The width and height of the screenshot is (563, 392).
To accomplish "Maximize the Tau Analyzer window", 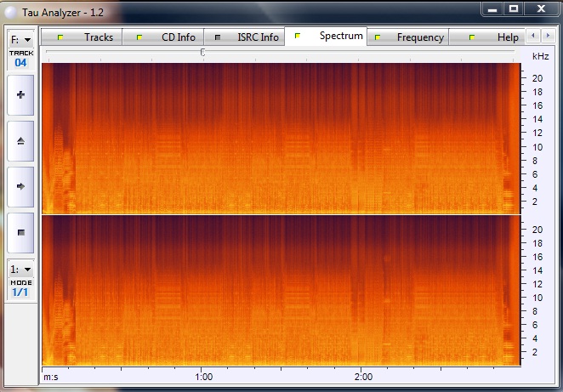I will (x=514, y=9).
